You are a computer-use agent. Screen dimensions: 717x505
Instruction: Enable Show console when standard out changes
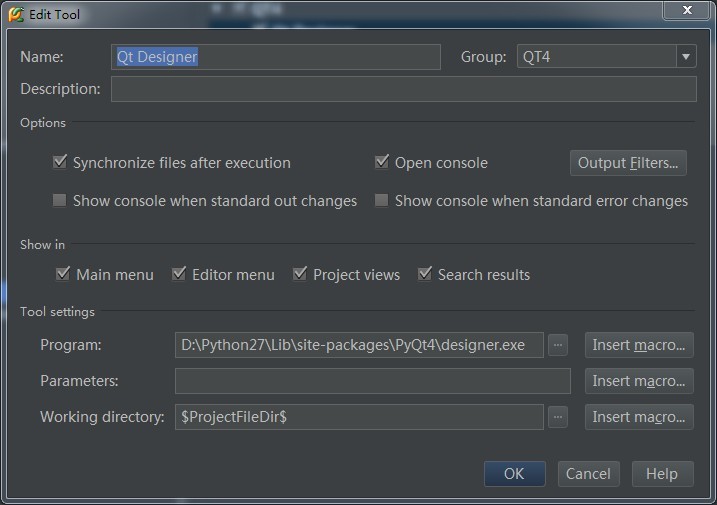pyautogui.click(x=60, y=201)
